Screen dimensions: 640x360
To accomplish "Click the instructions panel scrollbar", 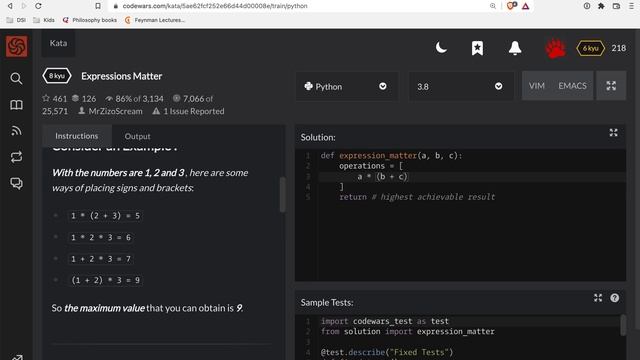I will coord(282,195).
